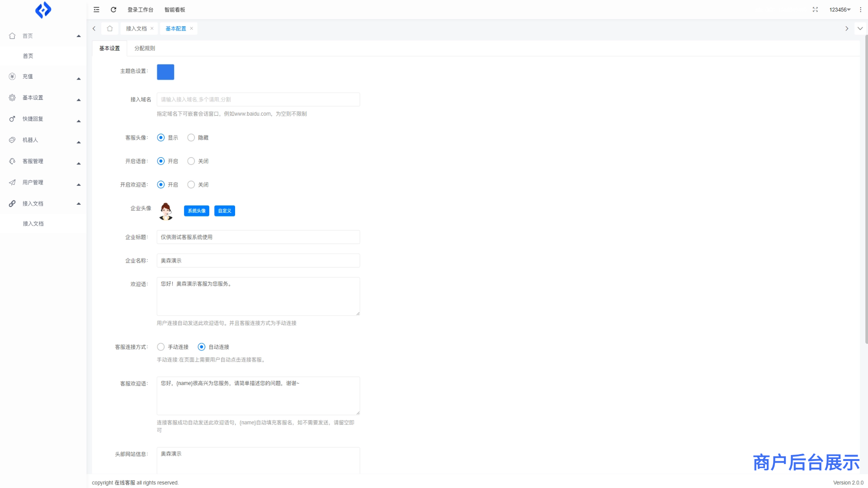Viewport: 868px width, 488px height.
Task: Toggle the fullscreen icon
Action: point(815,9)
